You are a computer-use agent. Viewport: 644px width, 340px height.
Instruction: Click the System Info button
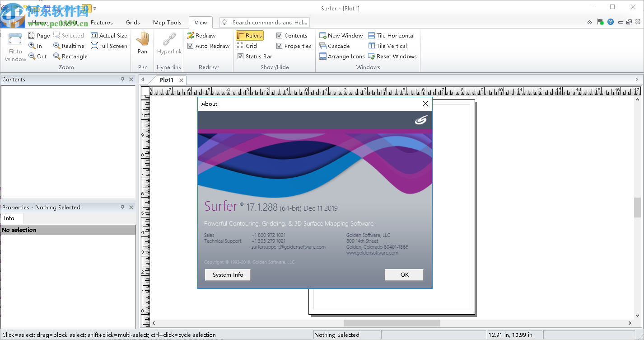coord(228,274)
